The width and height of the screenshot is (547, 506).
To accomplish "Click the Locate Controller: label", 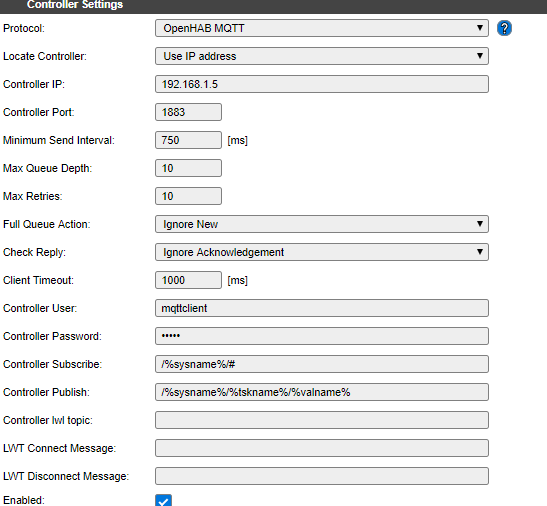I will [45, 56].
